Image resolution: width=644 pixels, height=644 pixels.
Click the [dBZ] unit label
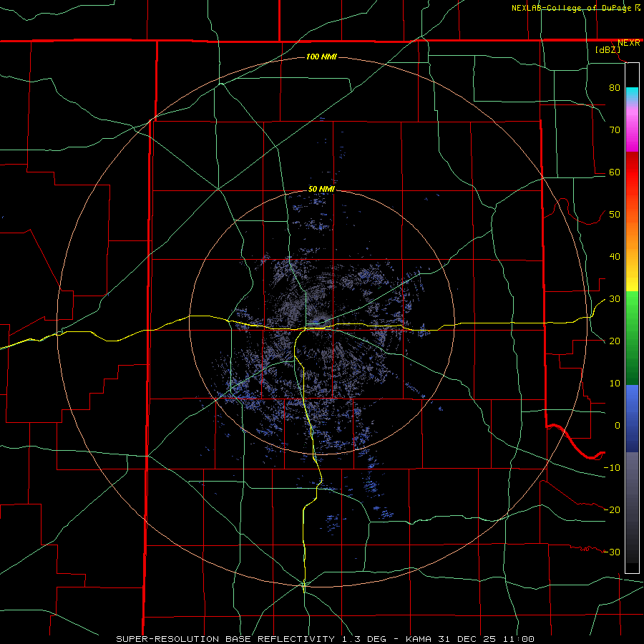pos(608,50)
